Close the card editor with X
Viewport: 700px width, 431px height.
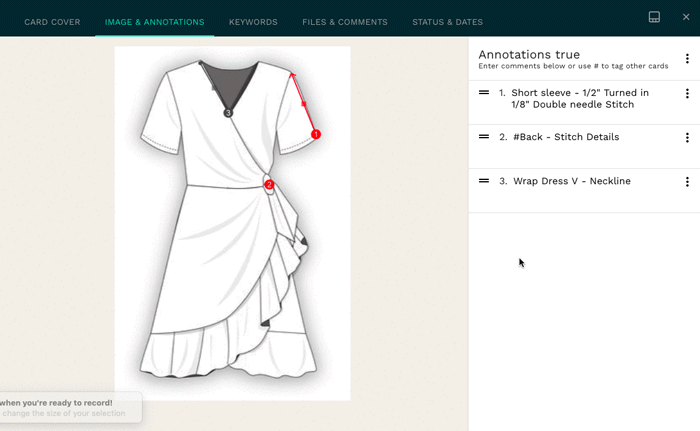685,17
